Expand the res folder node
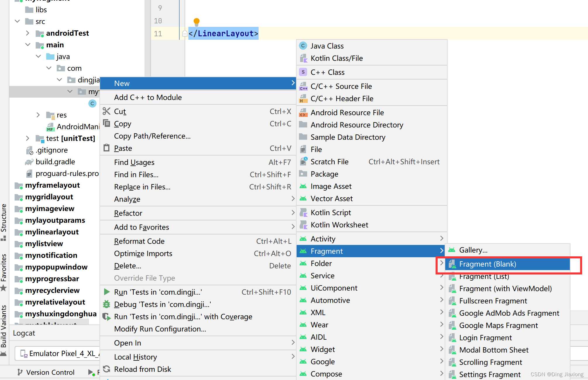 [38, 115]
